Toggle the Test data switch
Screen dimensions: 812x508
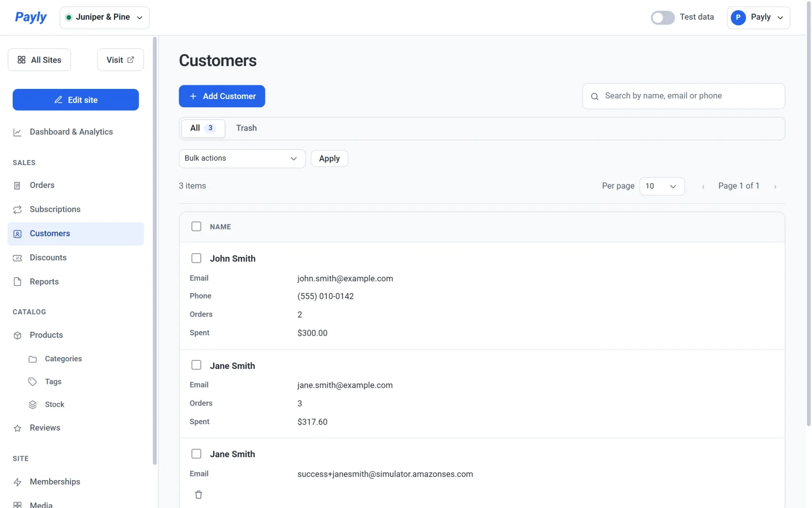[663, 17]
